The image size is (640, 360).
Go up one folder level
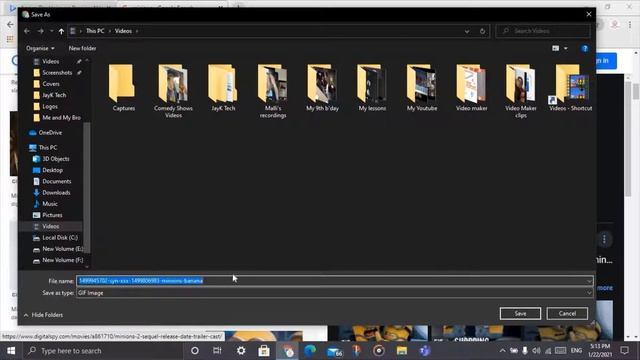click(x=61, y=31)
